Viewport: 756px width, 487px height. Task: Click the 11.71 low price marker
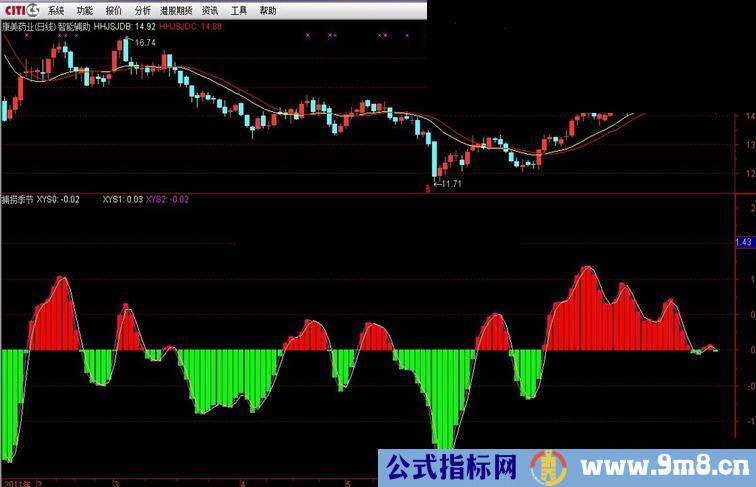click(x=450, y=184)
